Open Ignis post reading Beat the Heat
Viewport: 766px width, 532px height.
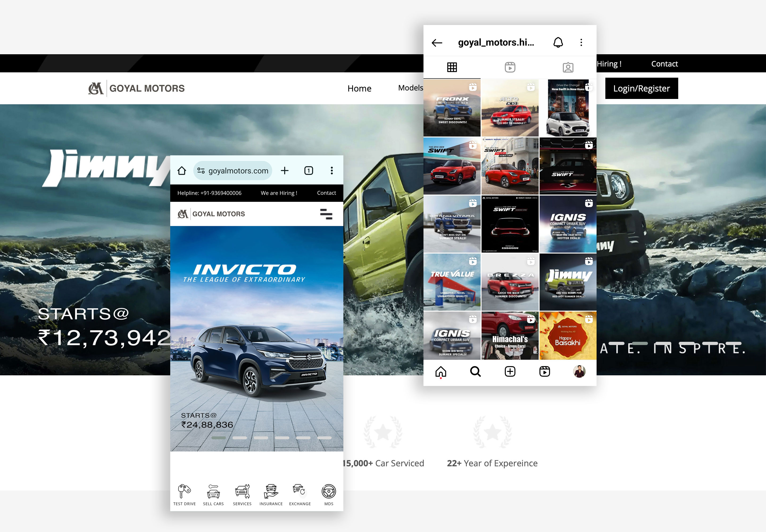tap(568, 224)
